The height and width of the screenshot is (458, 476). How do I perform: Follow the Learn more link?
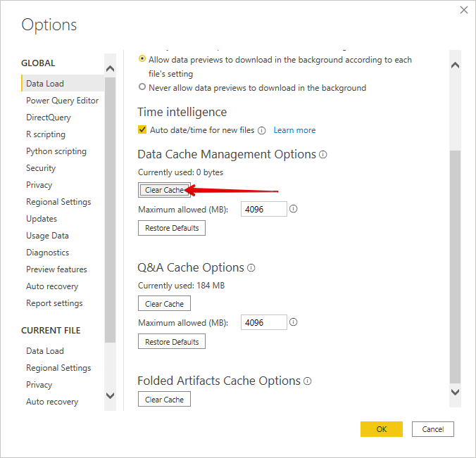click(294, 130)
